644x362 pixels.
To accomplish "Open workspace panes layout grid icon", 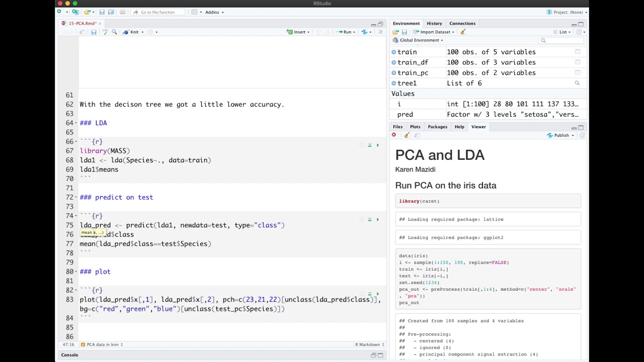I will 194,12.
